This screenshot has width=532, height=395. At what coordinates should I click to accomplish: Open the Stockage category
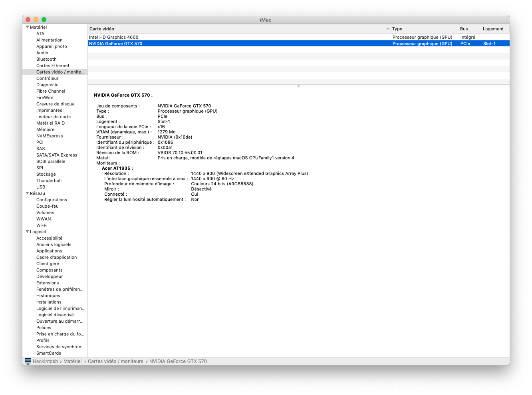[x=46, y=174]
